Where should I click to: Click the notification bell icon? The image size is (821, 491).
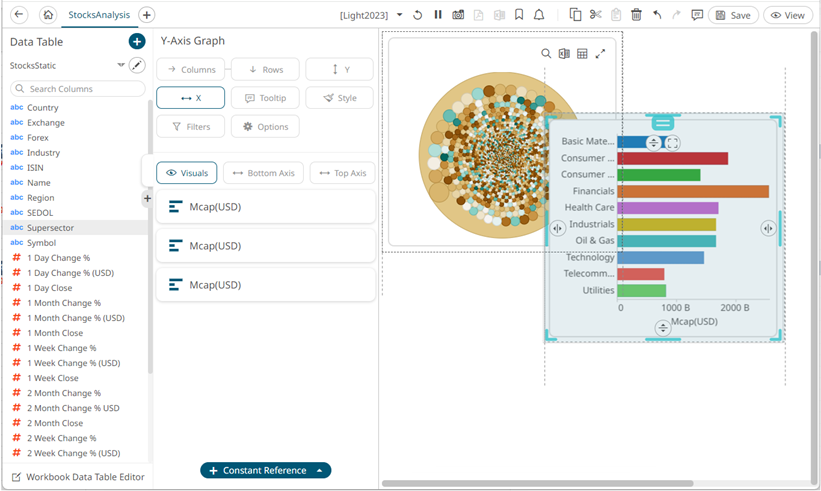pos(539,15)
